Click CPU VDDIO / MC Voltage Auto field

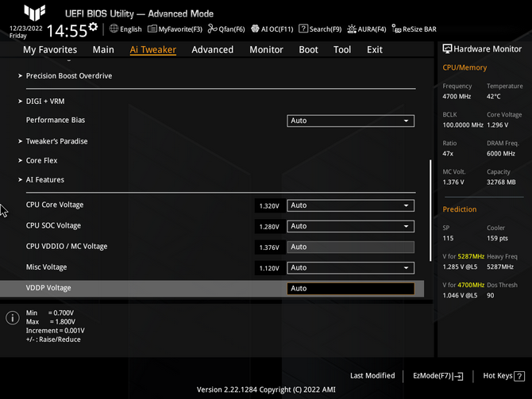[x=350, y=247]
